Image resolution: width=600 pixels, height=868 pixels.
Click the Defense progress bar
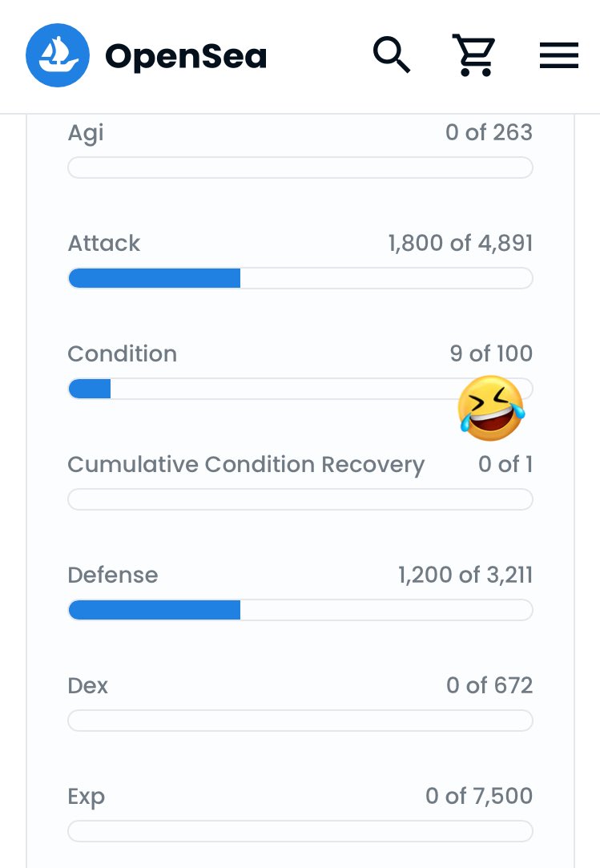[300, 610]
